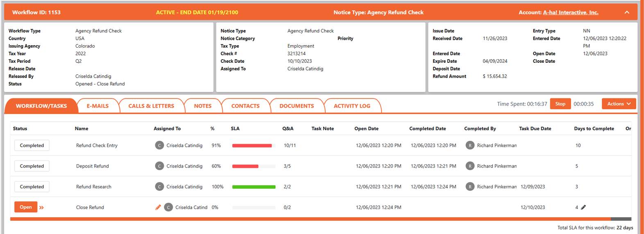Go to the CALLS & LETTERS tab

coord(151,106)
